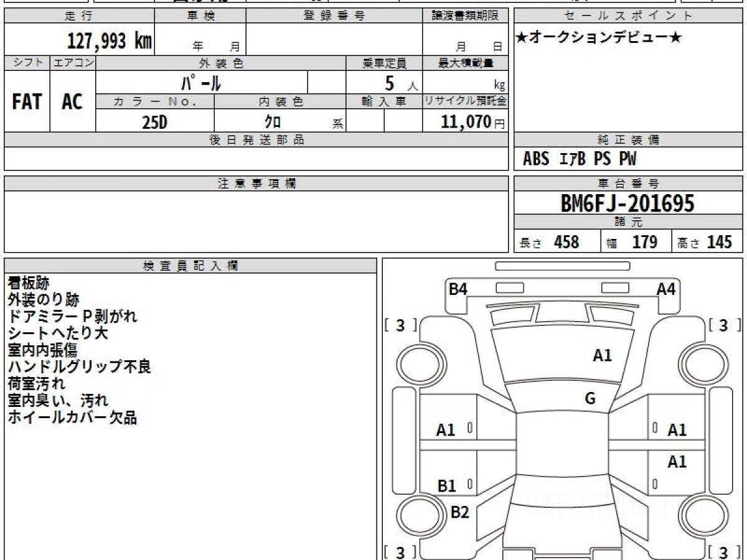Click the 諸元 heading
This screenshot has height=560, width=747.
click(x=629, y=222)
